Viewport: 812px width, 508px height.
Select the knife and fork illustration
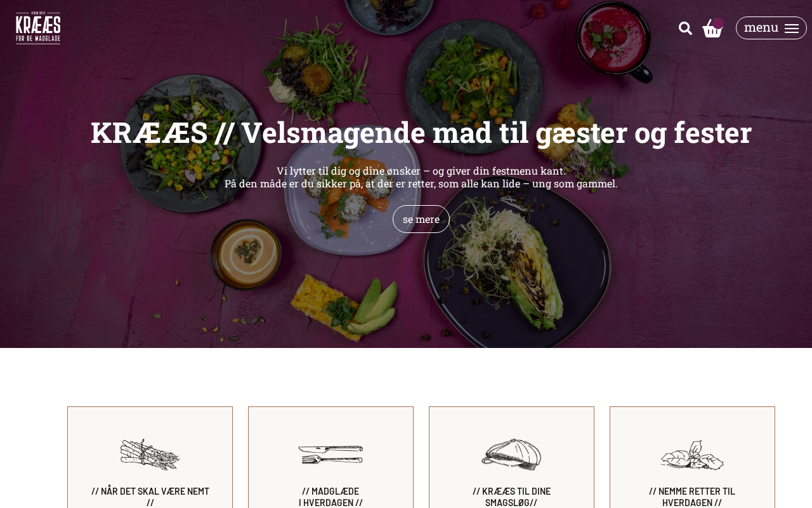pyautogui.click(x=331, y=455)
